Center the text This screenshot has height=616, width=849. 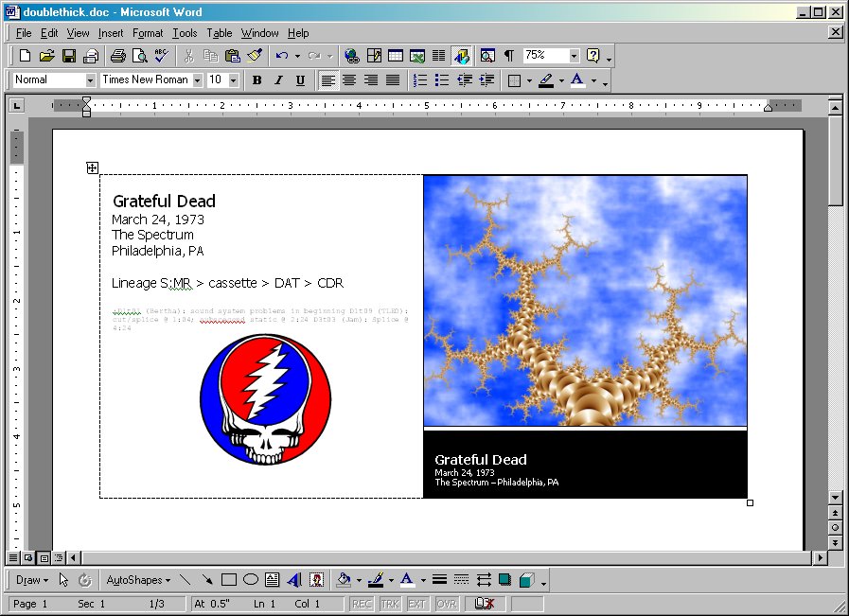(349, 80)
